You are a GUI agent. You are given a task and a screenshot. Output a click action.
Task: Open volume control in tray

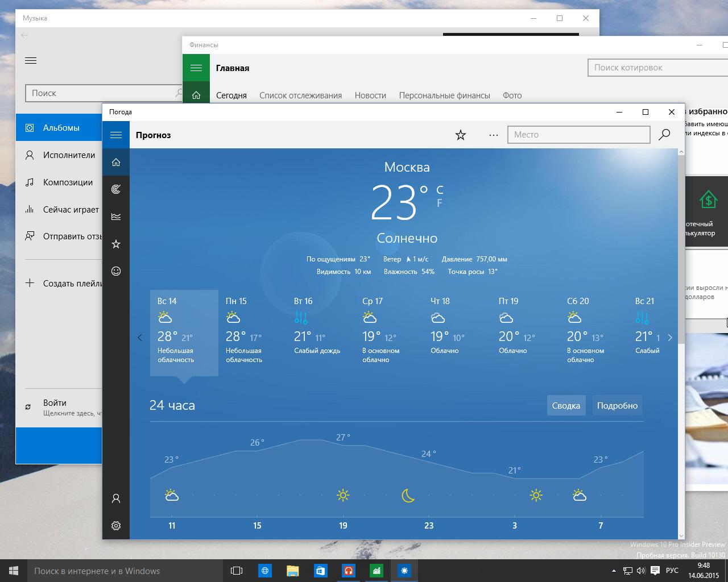click(x=641, y=571)
